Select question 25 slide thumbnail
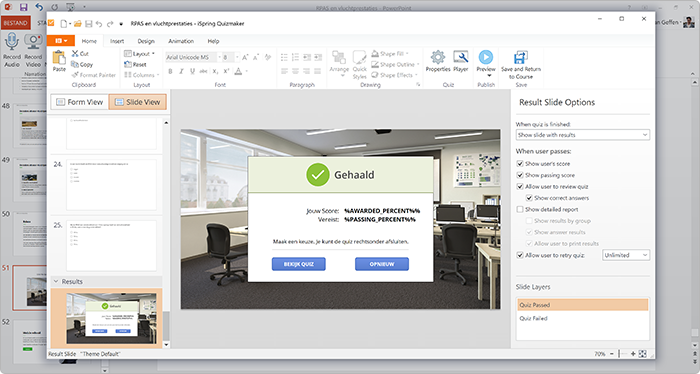This screenshot has width=700, height=374. pos(111,245)
